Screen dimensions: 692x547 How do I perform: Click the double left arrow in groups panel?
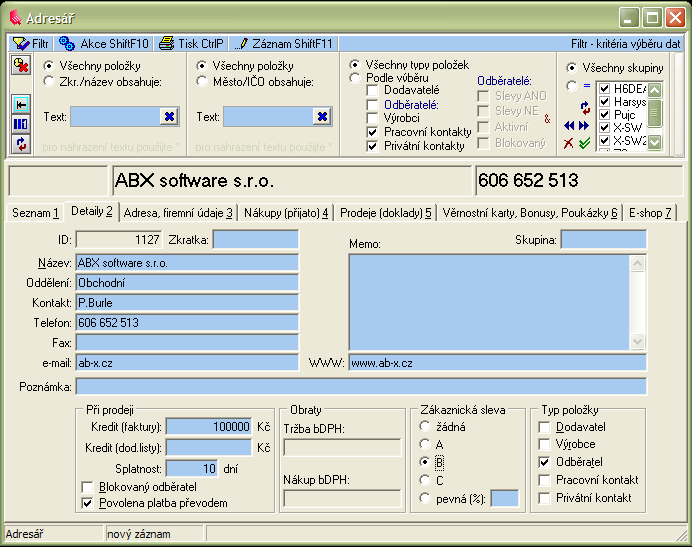click(569, 126)
